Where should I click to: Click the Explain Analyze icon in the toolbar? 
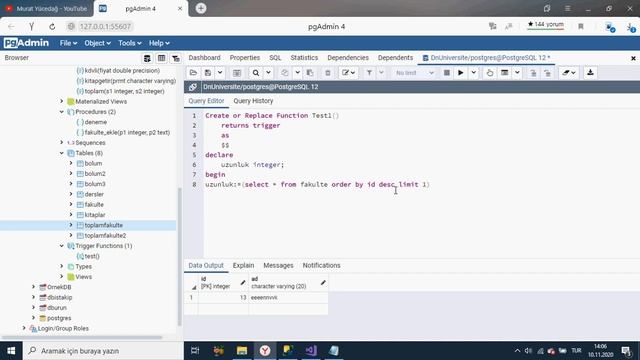pyautogui.click(x=505, y=73)
